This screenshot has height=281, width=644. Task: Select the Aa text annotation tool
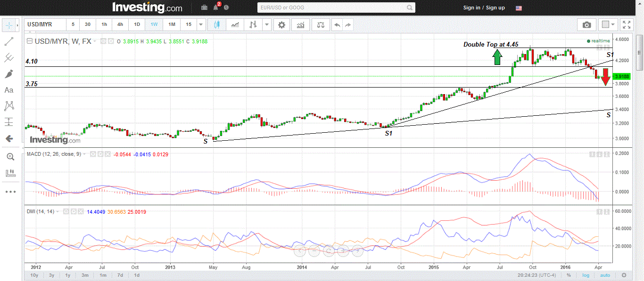click(x=8, y=90)
